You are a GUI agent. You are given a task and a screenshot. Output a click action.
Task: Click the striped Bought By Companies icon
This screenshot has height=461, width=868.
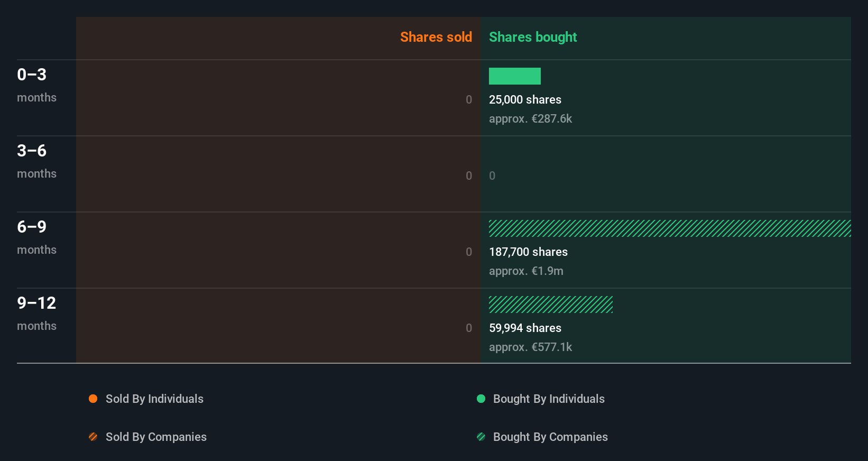(x=481, y=437)
